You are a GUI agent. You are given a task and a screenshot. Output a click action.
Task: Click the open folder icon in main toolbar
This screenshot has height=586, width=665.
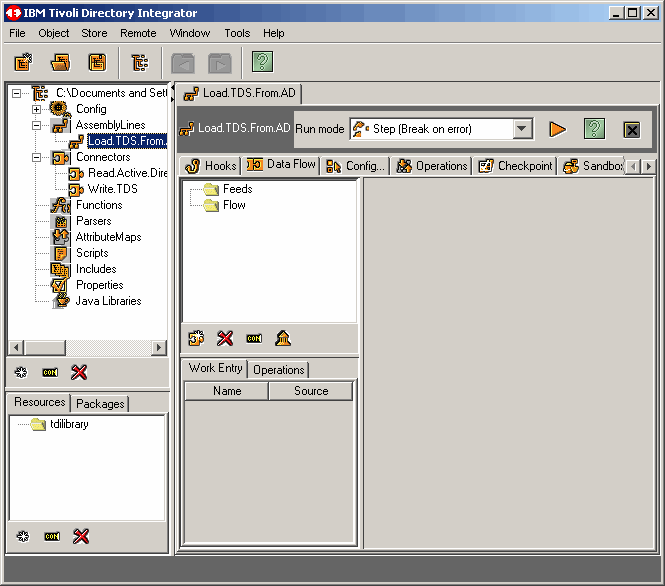click(x=61, y=63)
